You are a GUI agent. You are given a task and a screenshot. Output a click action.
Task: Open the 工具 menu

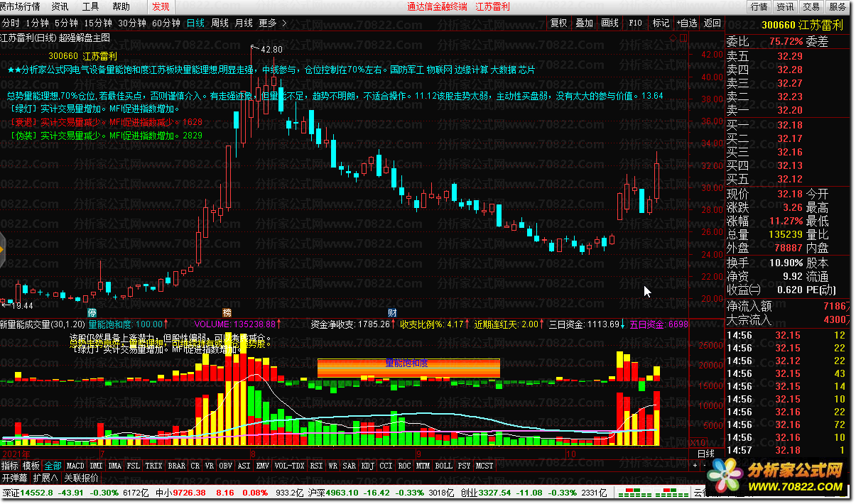click(x=90, y=6)
